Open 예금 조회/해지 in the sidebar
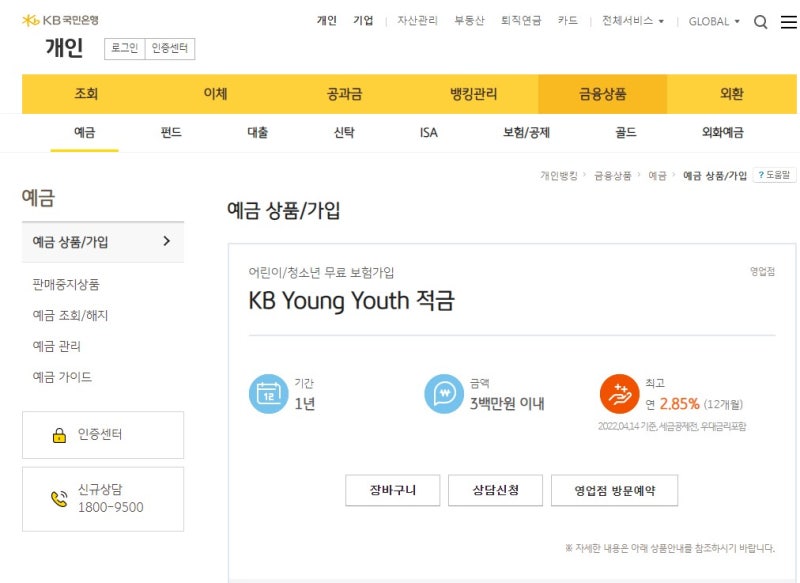The width and height of the screenshot is (800, 583). pos(70,315)
